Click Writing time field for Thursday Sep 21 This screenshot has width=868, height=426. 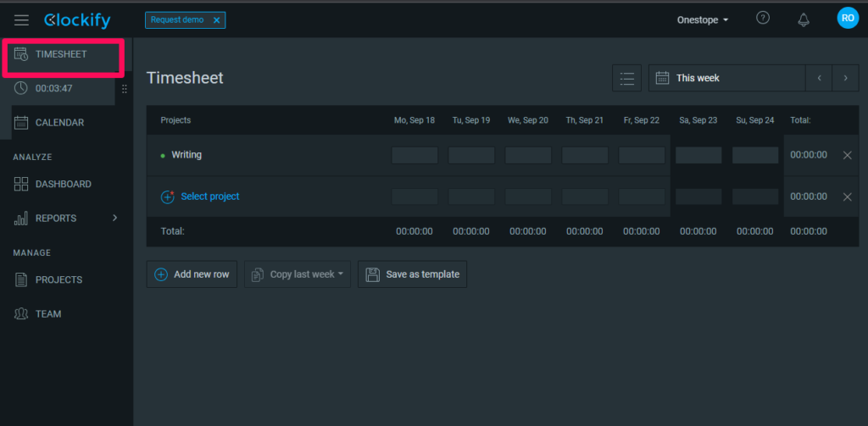585,156
